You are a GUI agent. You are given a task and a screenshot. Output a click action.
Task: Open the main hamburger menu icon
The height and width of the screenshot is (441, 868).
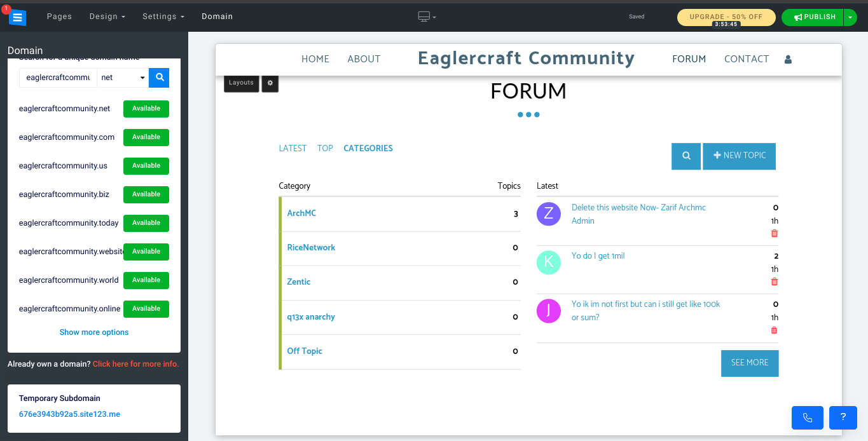pyautogui.click(x=17, y=17)
